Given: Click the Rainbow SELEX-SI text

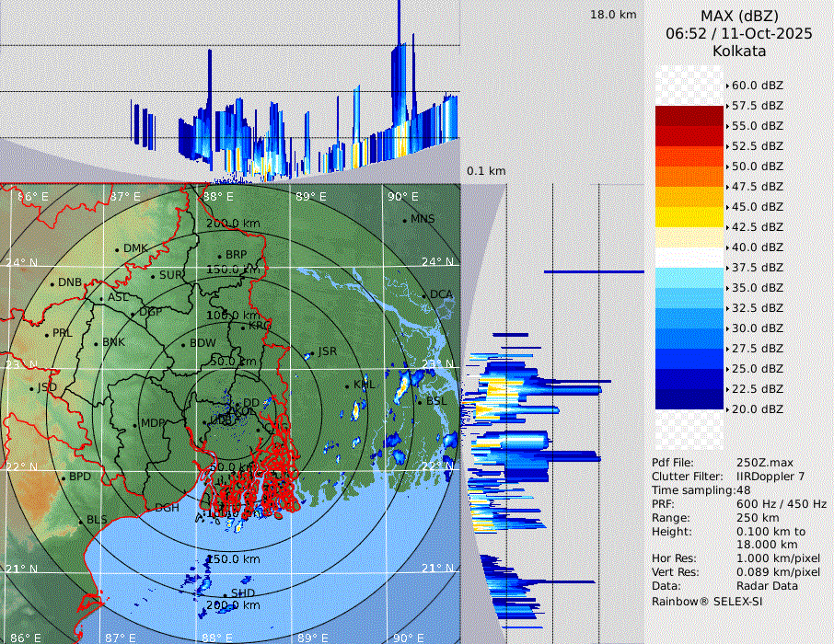Looking at the screenshot, I should tap(707, 601).
